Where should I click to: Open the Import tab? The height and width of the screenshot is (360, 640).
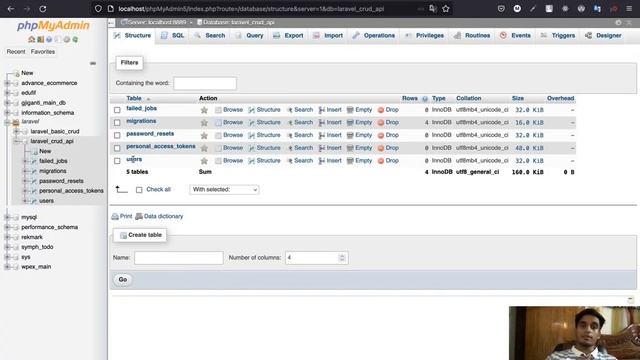click(328, 36)
